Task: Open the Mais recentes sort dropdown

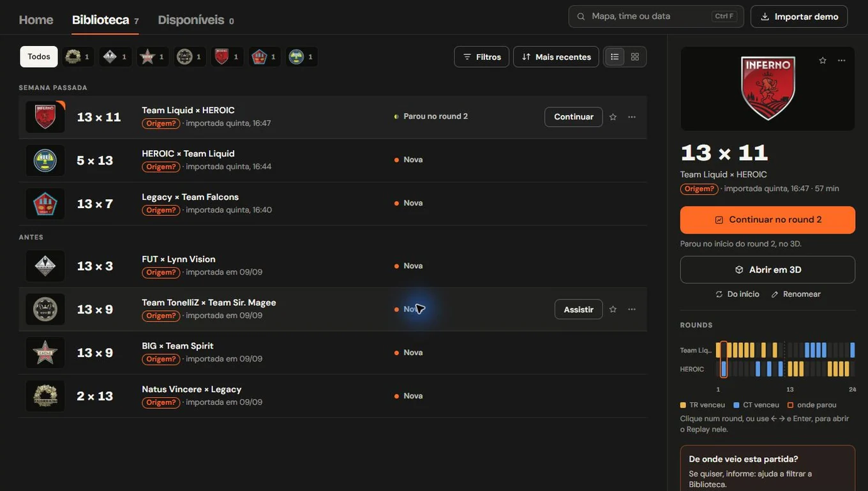Action: [x=556, y=57]
